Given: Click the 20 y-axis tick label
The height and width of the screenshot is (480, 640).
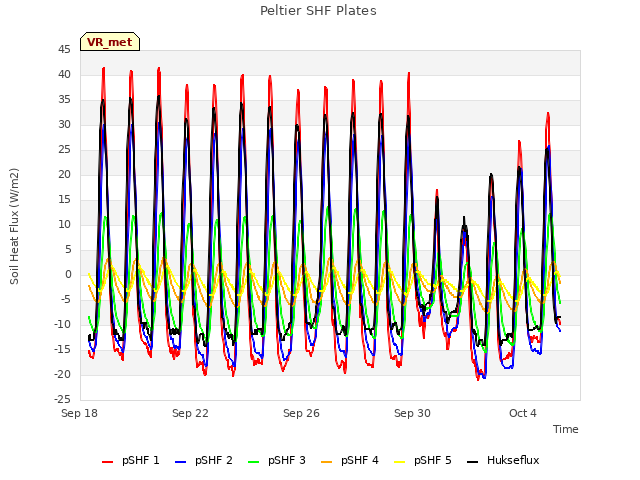Looking at the screenshot, I should tap(64, 175).
